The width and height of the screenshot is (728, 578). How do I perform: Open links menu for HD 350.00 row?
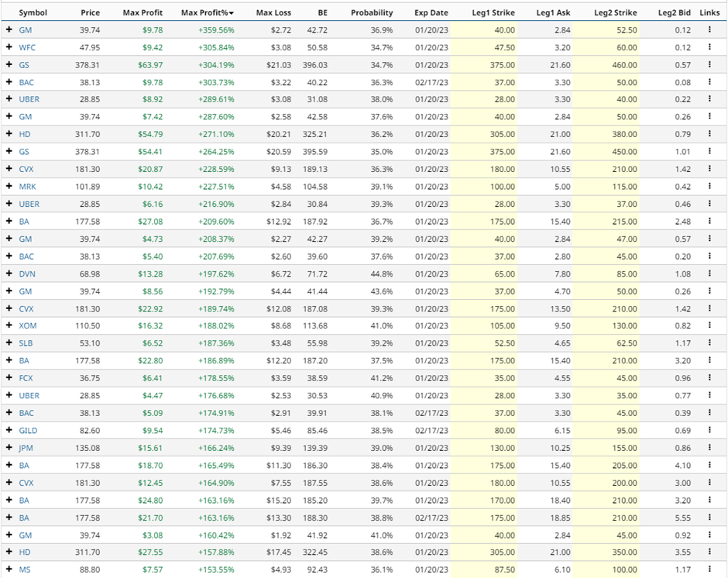point(709,552)
